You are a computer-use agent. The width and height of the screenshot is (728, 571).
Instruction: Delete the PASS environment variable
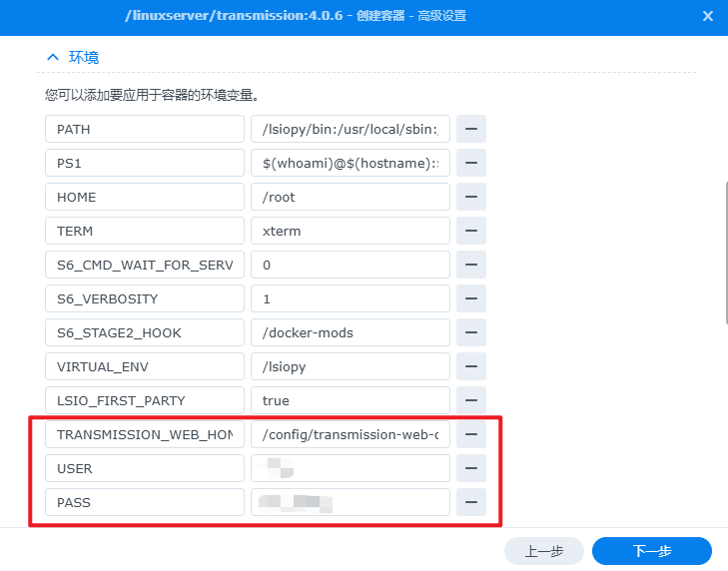tap(470, 502)
